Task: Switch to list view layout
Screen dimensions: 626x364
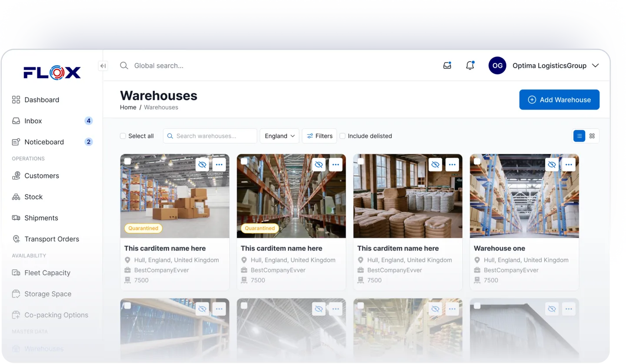Action: coord(579,136)
